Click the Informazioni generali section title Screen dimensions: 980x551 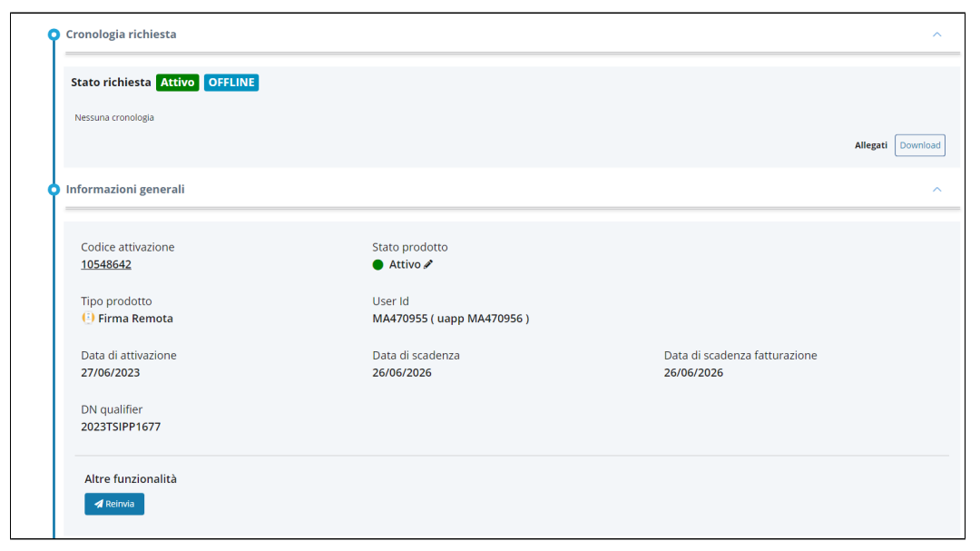click(125, 190)
